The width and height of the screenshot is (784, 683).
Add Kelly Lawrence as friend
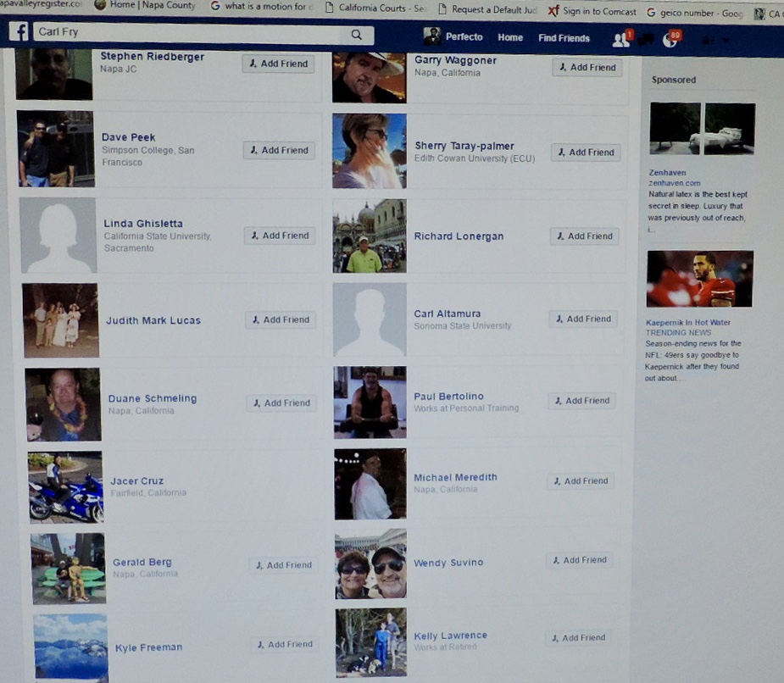578,637
